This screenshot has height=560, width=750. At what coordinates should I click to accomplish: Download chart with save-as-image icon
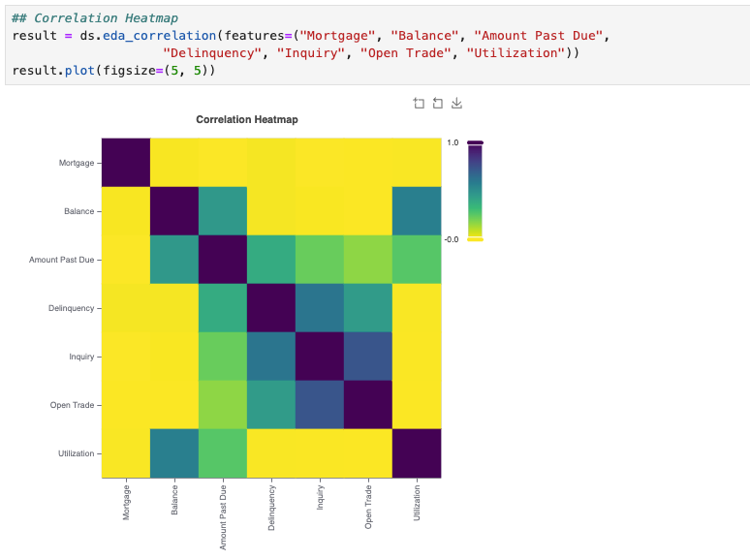[456, 104]
